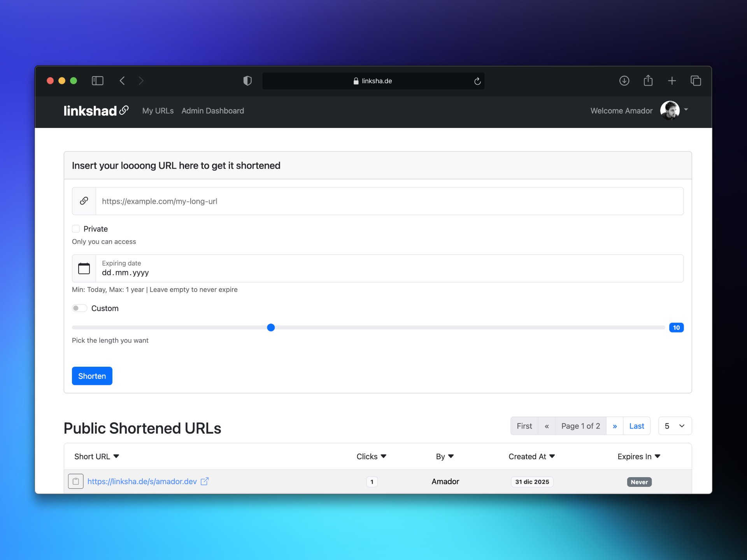Click the Last pagination link
Viewport: 747px width, 560px height.
(637, 426)
